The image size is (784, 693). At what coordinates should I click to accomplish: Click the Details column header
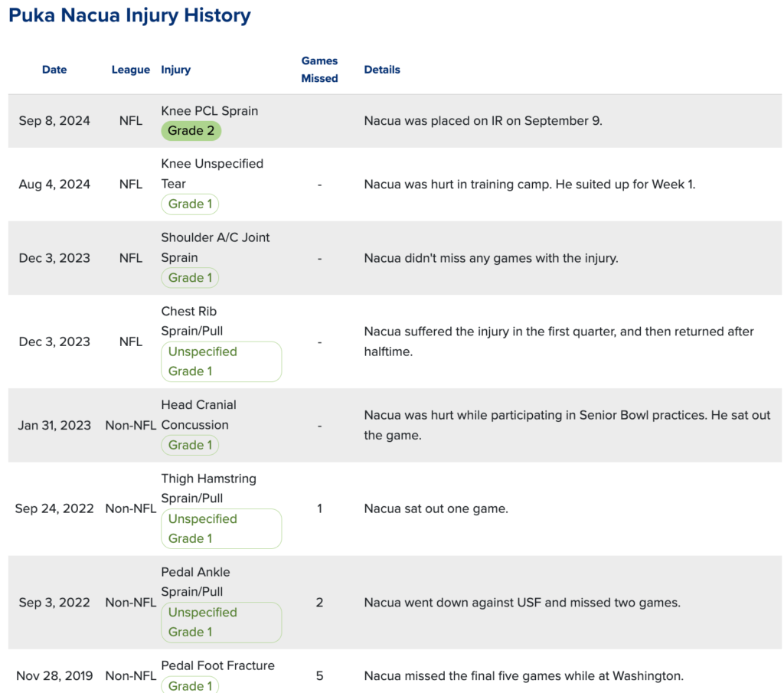(382, 70)
